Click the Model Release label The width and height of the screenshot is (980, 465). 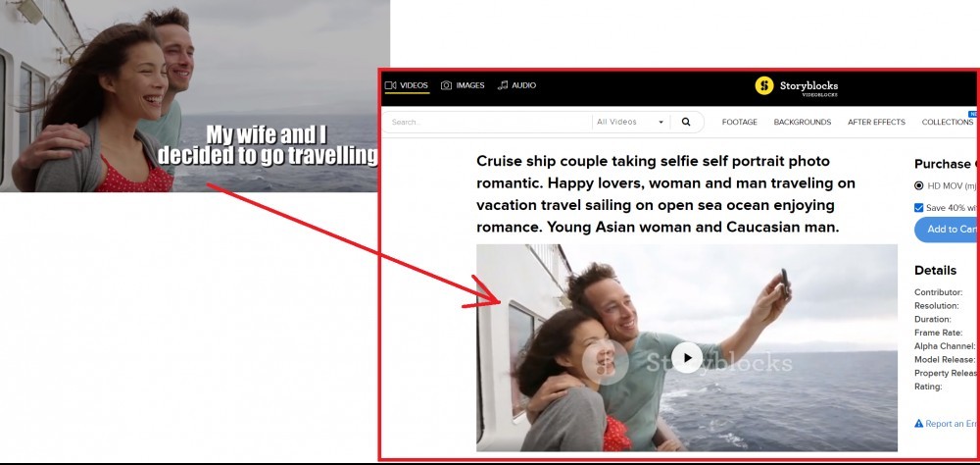click(x=945, y=360)
